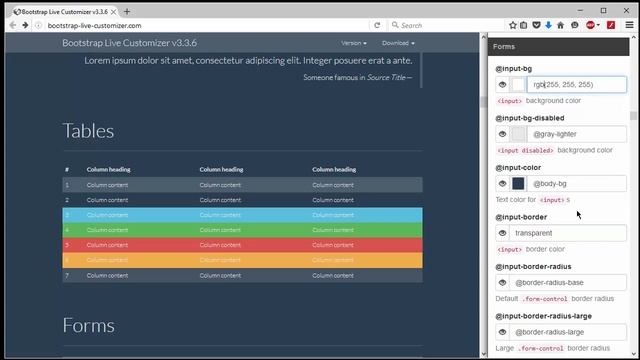Screen dimensions: 640x360
Task: Open the Adblock Plus dropdown arrow
Action: (x=598, y=25)
